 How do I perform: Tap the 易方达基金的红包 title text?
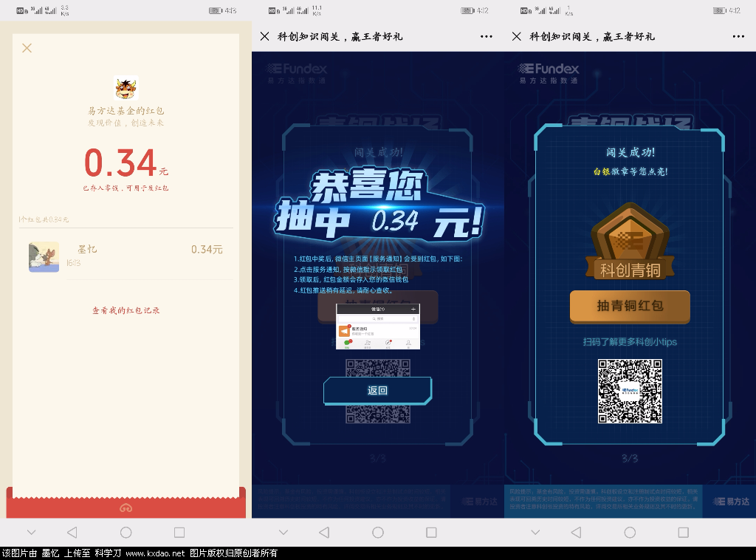126,111
